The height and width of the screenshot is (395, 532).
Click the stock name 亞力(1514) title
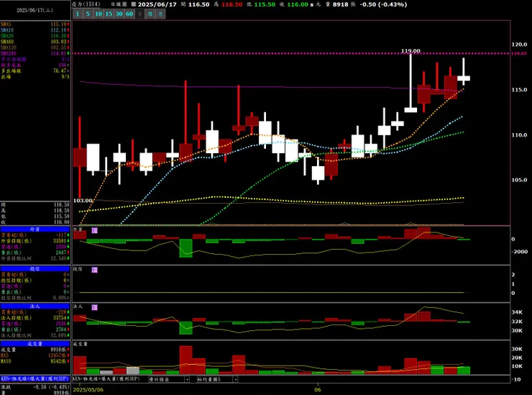point(86,4)
